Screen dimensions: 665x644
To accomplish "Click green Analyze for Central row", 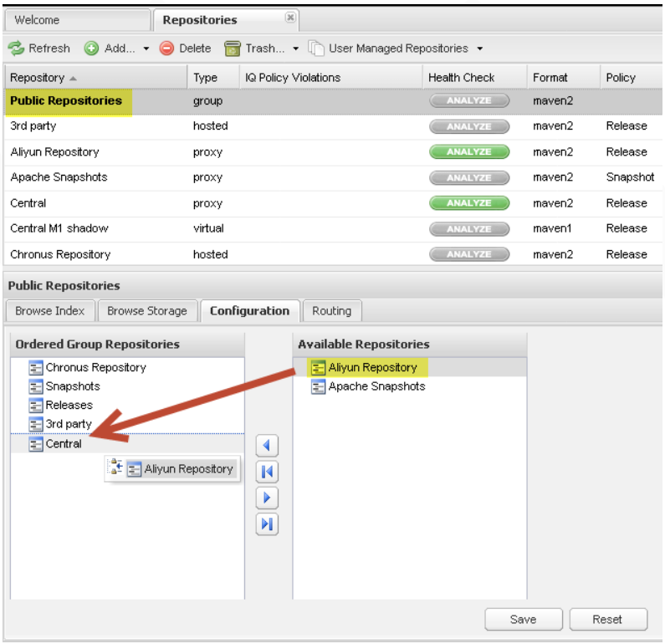I will [x=469, y=203].
